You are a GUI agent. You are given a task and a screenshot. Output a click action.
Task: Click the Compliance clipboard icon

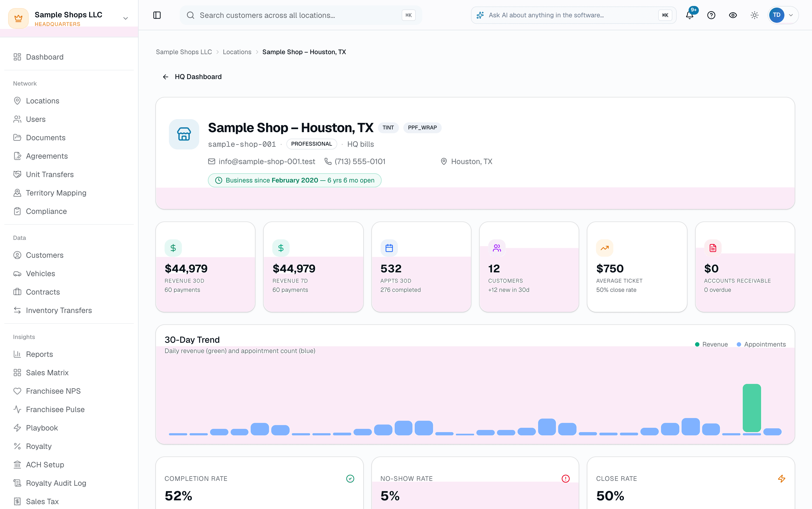click(17, 211)
